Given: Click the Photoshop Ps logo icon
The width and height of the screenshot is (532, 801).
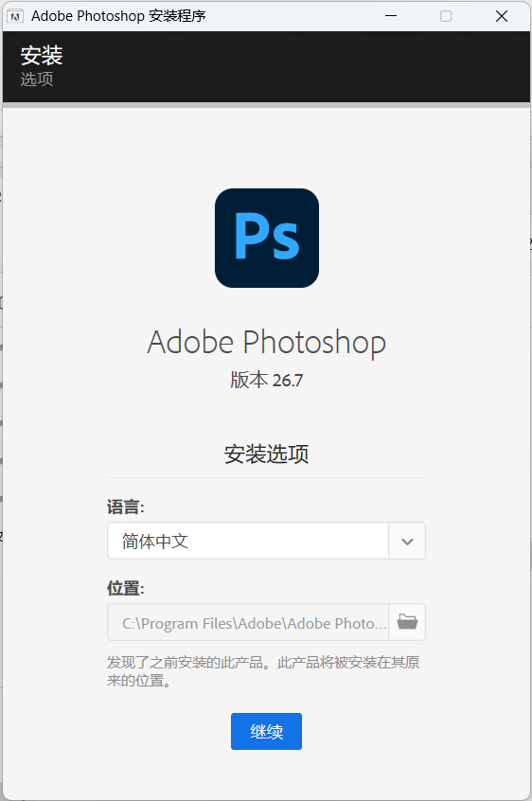Looking at the screenshot, I should coord(267,238).
